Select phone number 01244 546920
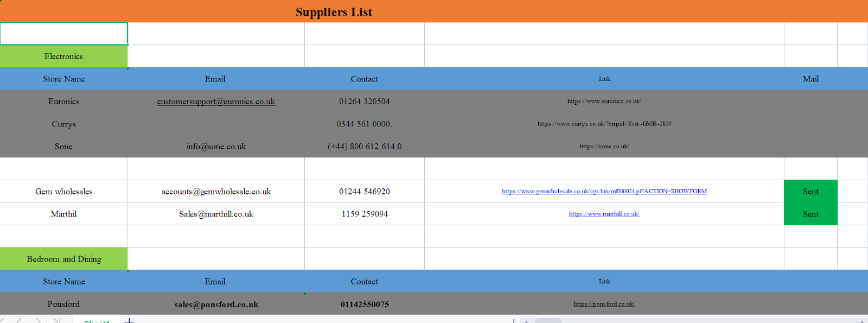The image size is (868, 323). click(365, 192)
